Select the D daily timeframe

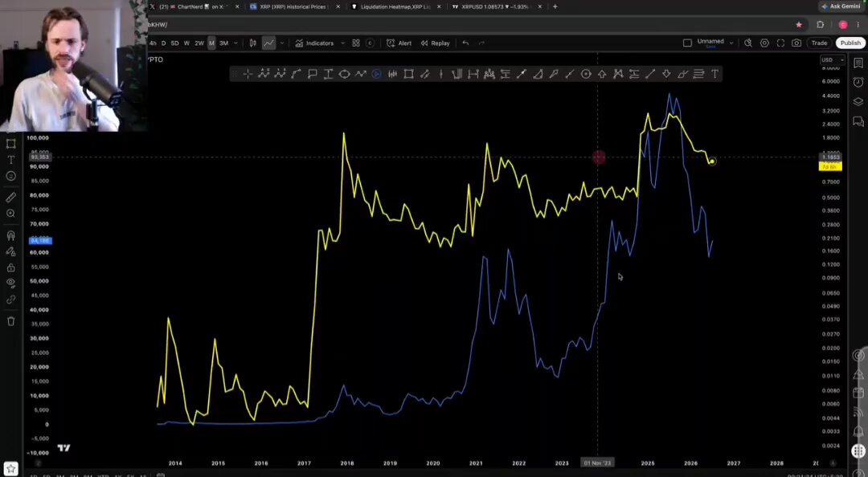(x=163, y=43)
